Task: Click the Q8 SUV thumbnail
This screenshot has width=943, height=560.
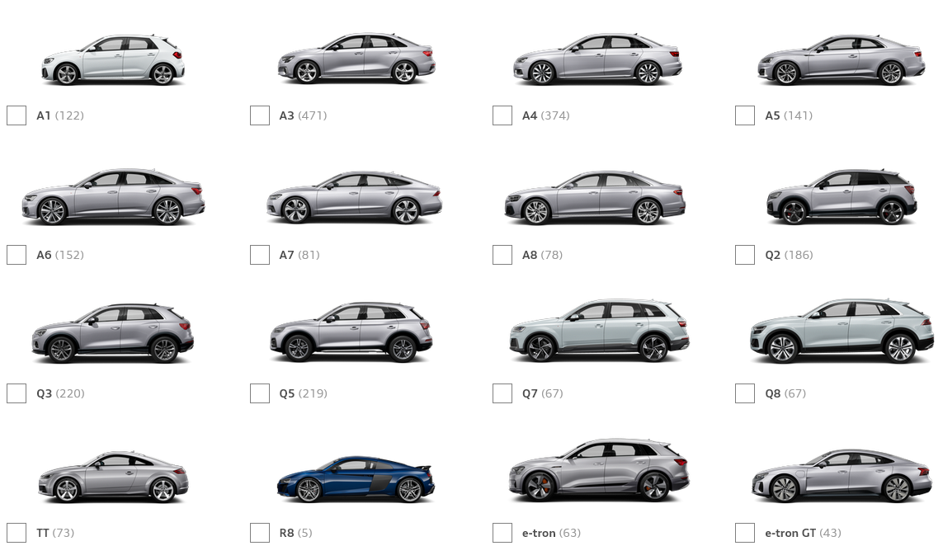Action: pos(842,331)
